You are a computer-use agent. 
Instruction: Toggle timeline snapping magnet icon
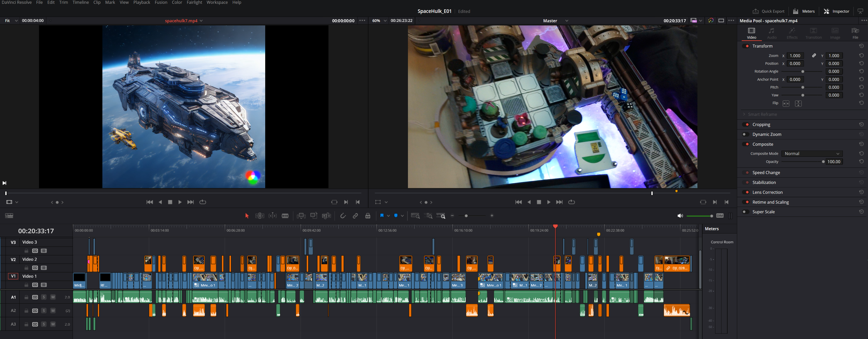coord(343,216)
